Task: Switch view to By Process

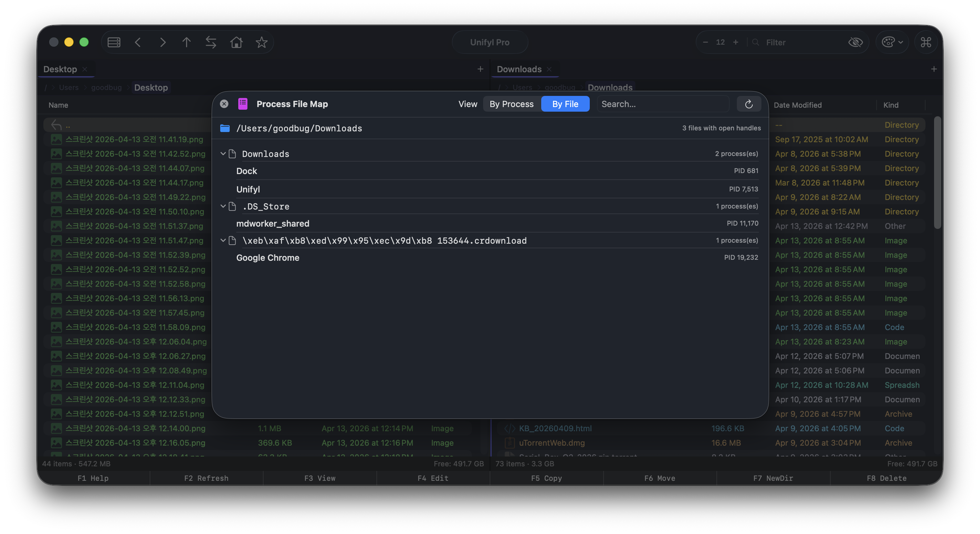Action: 511,104
